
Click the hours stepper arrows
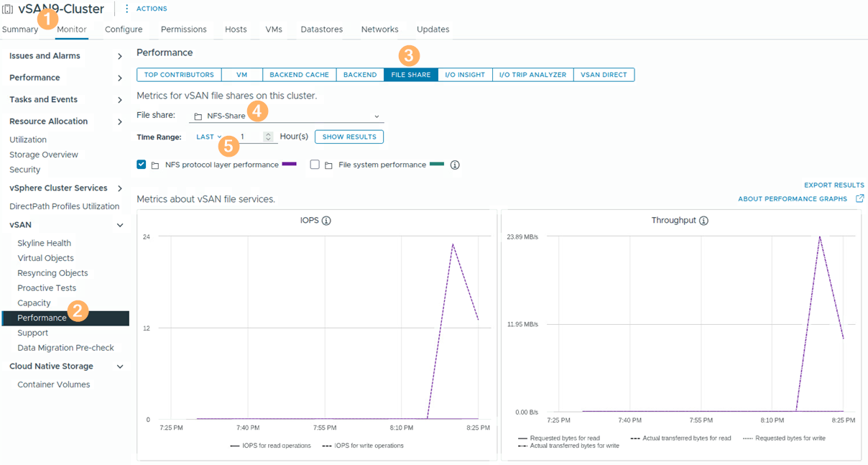[268, 137]
